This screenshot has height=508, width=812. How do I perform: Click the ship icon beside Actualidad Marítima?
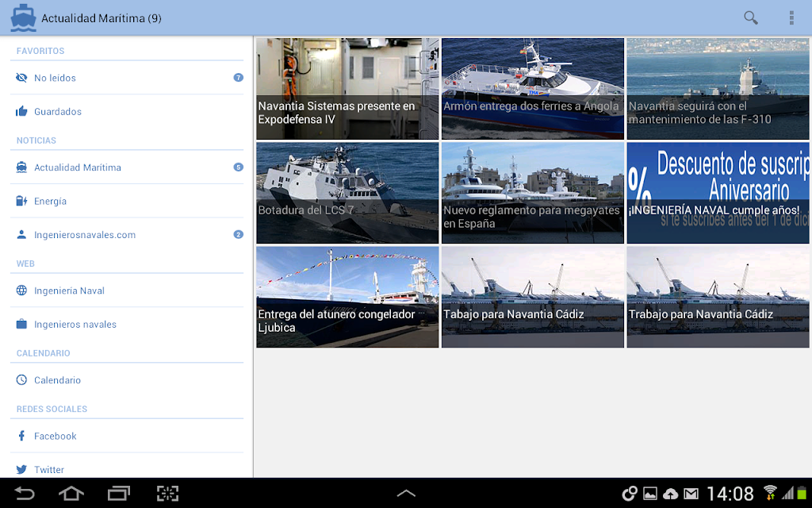pos(21,167)
